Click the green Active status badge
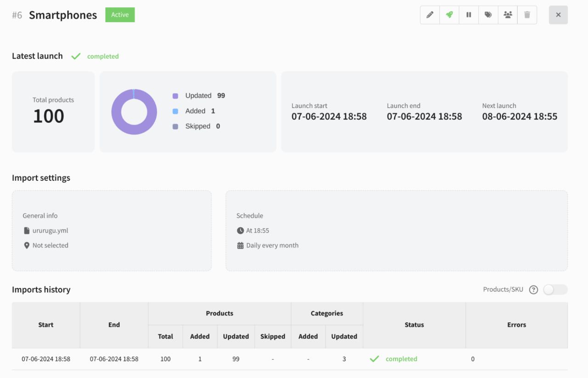This screenshot has height=378, width=588. (x=120, y=15)
